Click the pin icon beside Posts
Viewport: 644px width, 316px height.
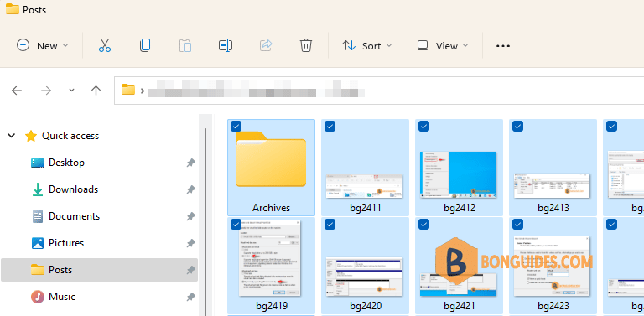[190, 270]
